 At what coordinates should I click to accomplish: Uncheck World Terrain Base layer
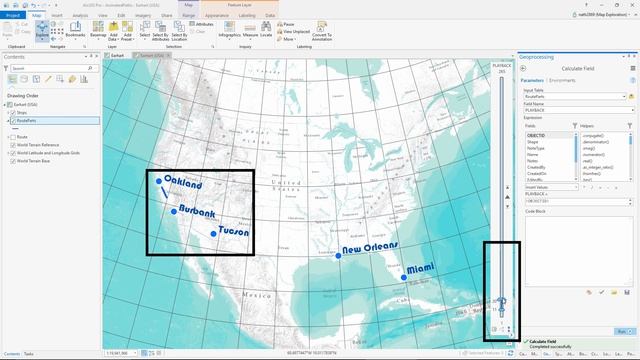pos(13,161)
